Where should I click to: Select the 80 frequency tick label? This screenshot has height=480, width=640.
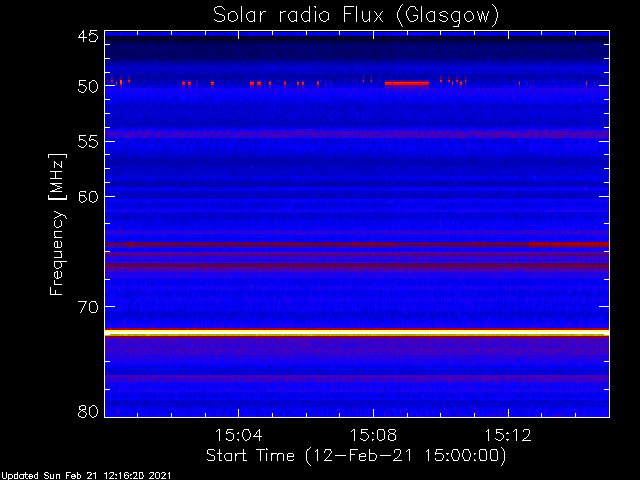click(x=88, y=411)
